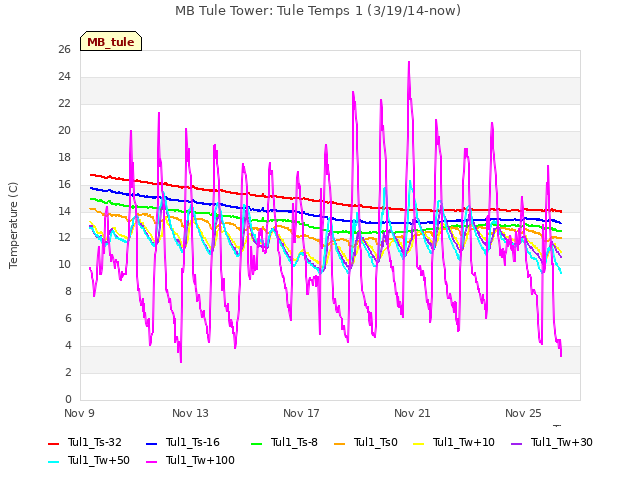Click the blue Tul1_Ts-16 legend swatch
The width and height of the screenshot is (640, 480).
pos(151,444)
